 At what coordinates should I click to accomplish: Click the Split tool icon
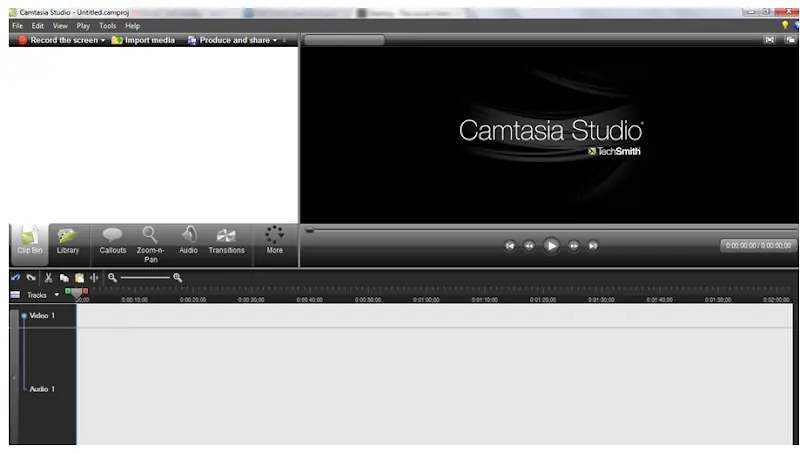[94, 278]
